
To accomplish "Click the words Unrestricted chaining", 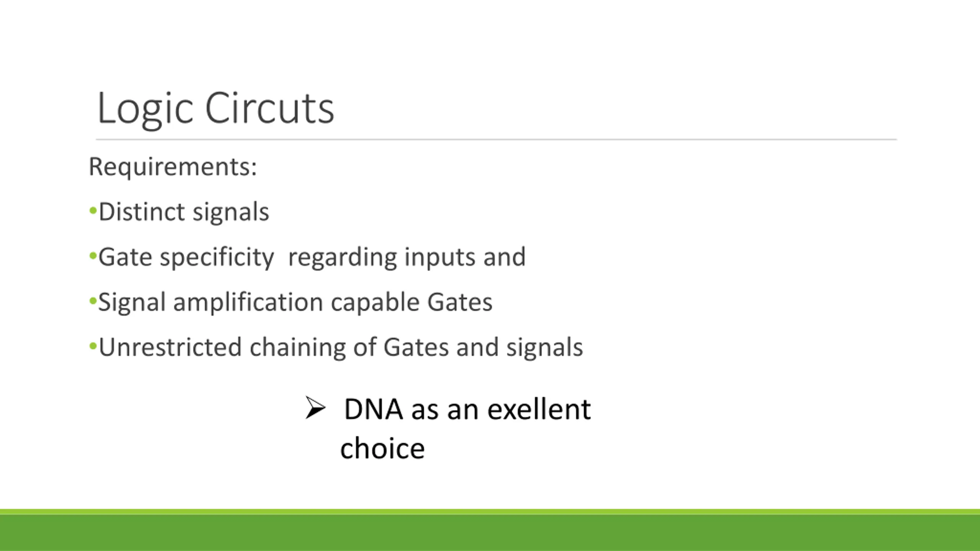I will [222, 347].
